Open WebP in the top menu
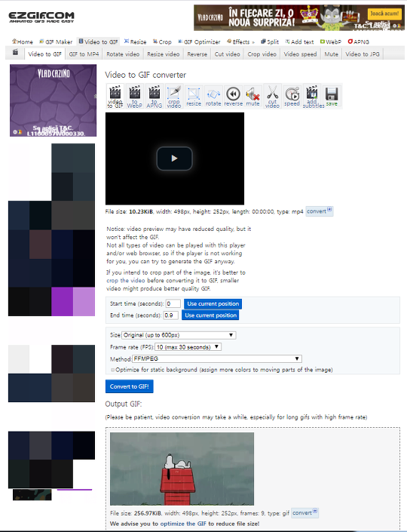This screenshot has height=532, width=407. click(x=331, y=42)
